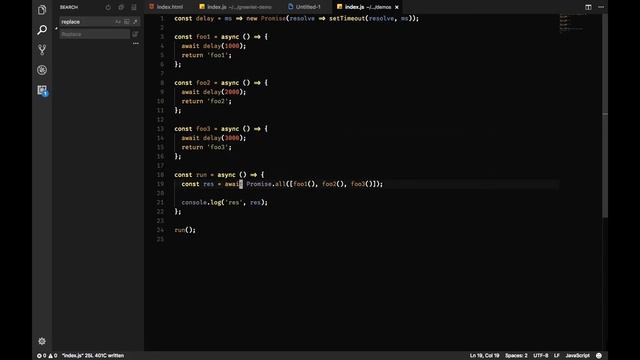Open the editor More Actions menu
The height and width of the screenshot is (360, 640).
(x=601, y=7)
